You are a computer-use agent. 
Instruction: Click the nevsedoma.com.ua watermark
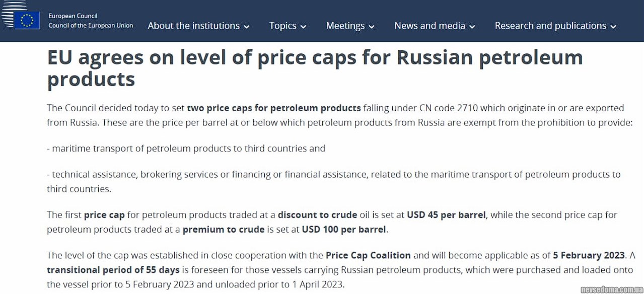[611, 289]
